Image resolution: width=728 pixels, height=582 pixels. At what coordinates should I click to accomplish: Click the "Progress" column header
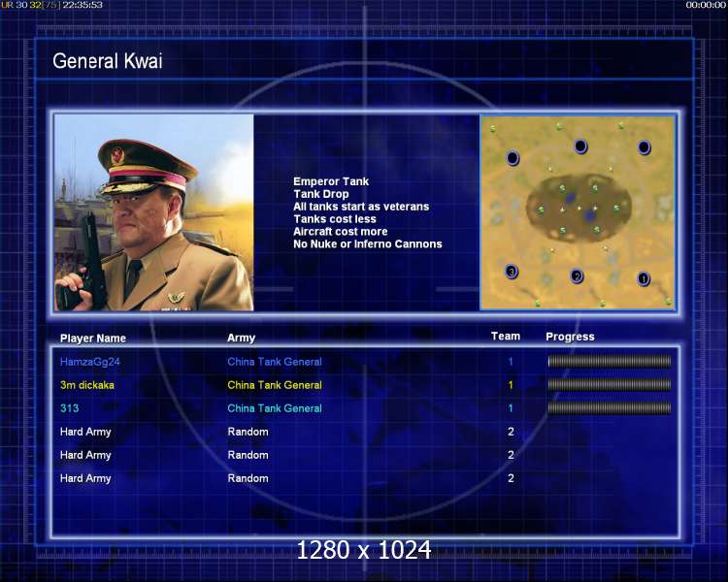(x=570, y=337)
